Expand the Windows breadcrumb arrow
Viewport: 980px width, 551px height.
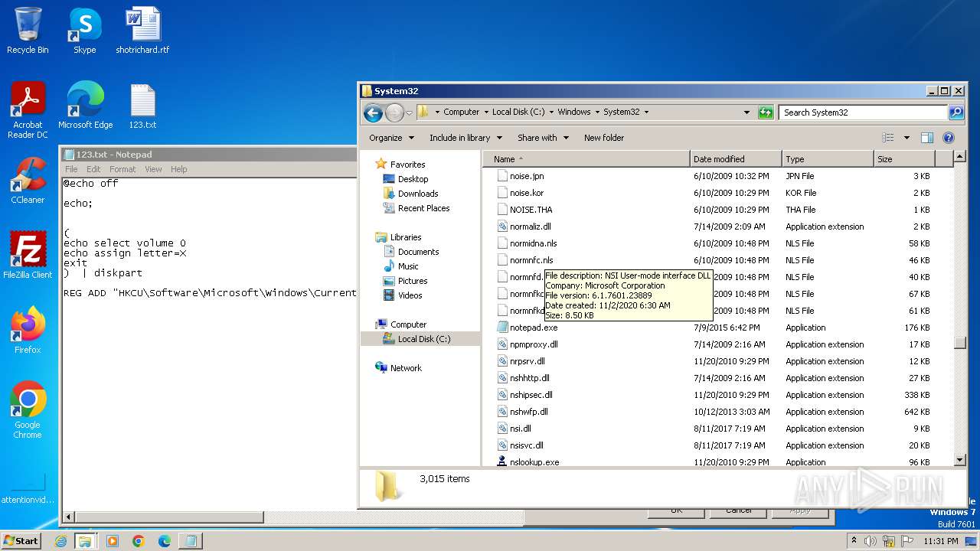pyautogui.click(x=597, y=112)
